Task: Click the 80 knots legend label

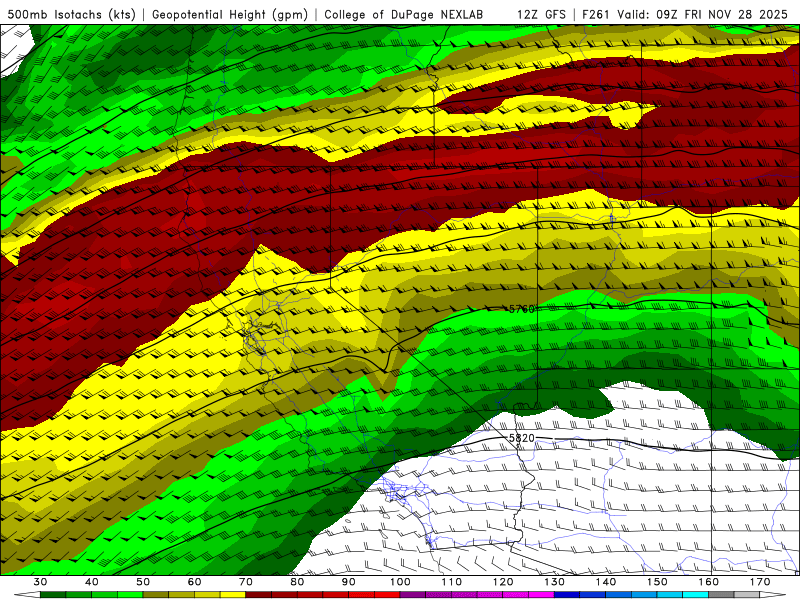Action: tap(297, 582)
